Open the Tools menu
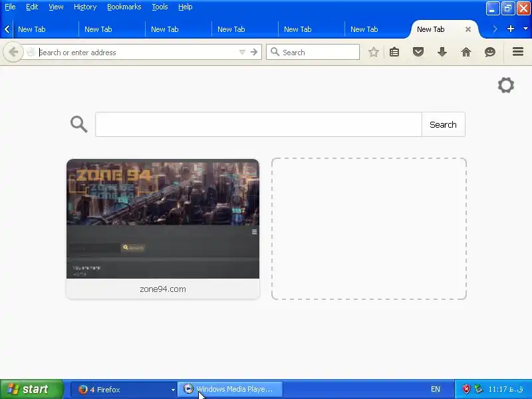Image resolution: width=532 pixels, height=399 pixels. click(160, 7)
